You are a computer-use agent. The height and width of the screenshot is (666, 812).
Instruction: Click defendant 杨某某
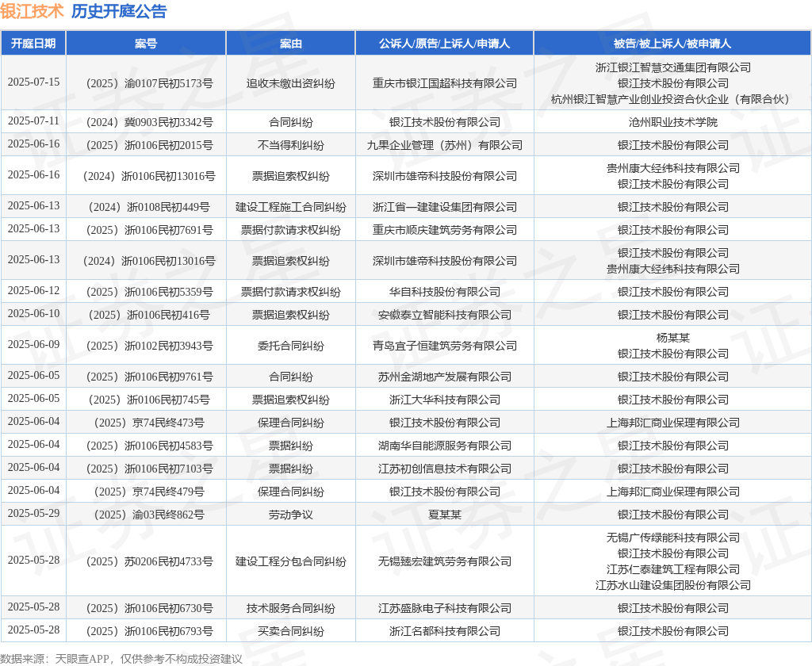[x=672, y=338]
